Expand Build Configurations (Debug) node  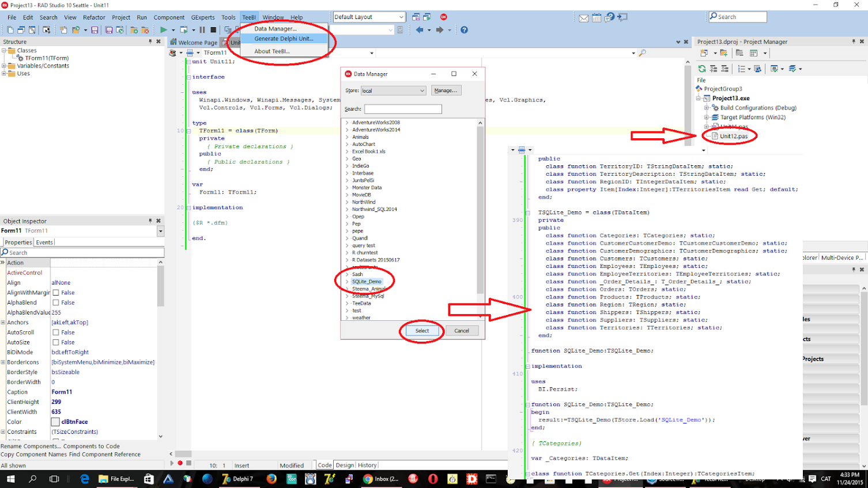click(707, 108)
